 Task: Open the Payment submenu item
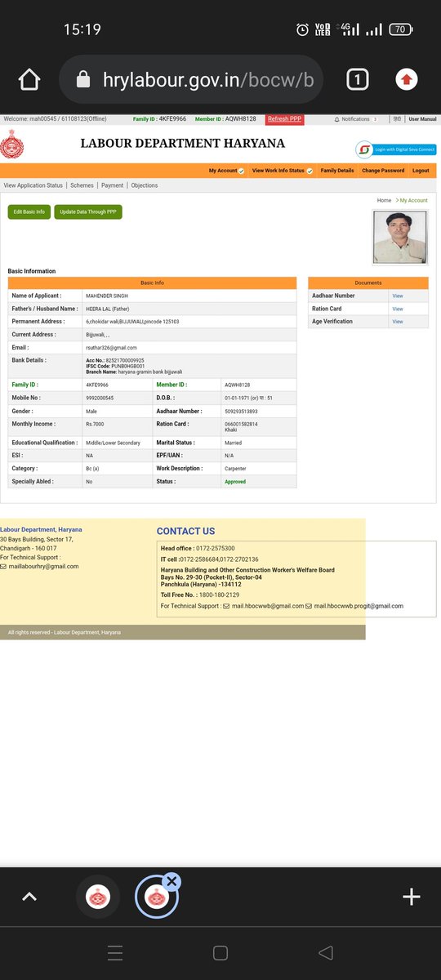pyautogui.click(x=112, y=185)
